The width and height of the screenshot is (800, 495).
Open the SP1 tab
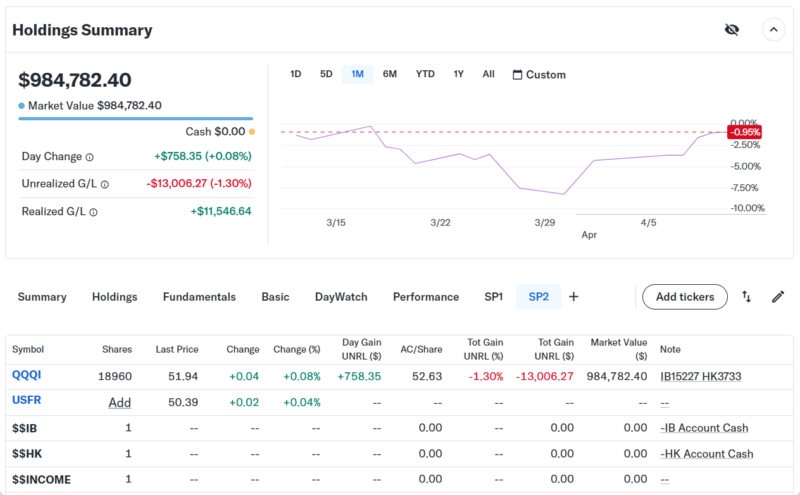tap(493, 297)
